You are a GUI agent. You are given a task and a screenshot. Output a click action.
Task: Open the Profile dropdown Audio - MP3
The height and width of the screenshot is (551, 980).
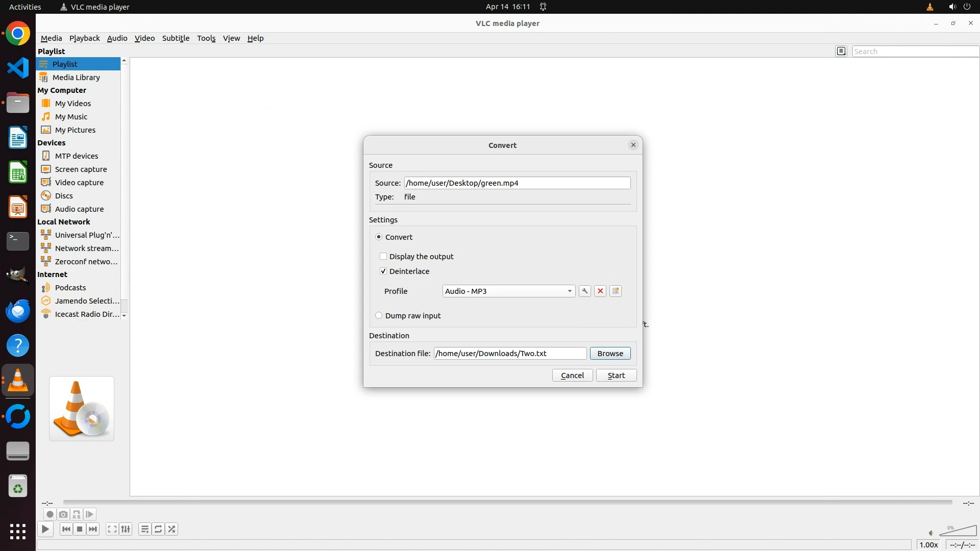pyautogui.click(x=508, y=291)
